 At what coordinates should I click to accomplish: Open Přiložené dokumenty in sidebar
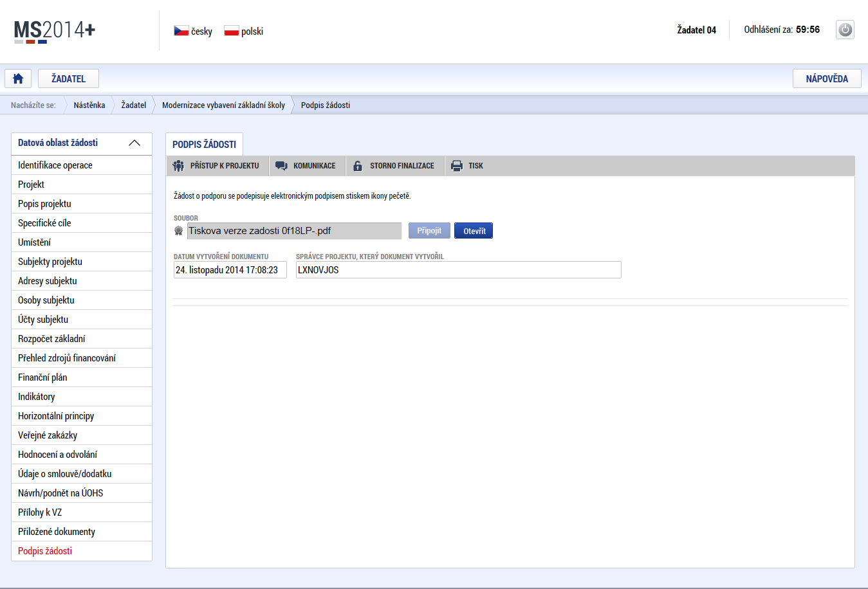point(82,532)
